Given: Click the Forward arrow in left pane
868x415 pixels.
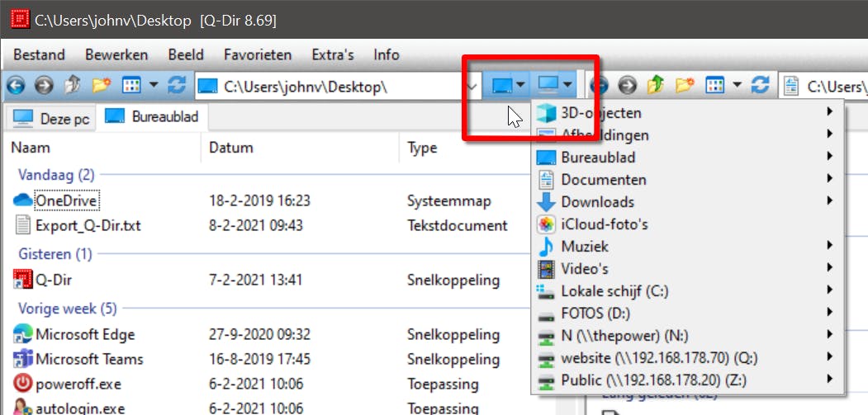Looking at the screenshot, I should (x=44, y=86).
